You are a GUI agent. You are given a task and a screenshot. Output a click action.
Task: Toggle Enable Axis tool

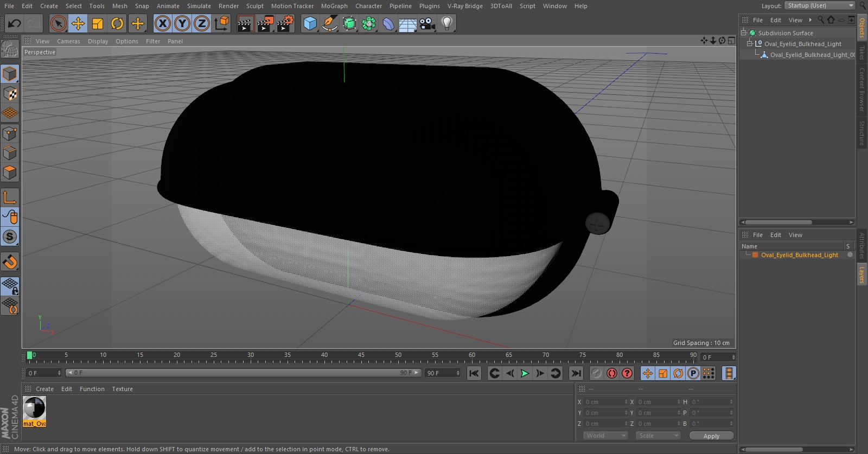[10, 197]
